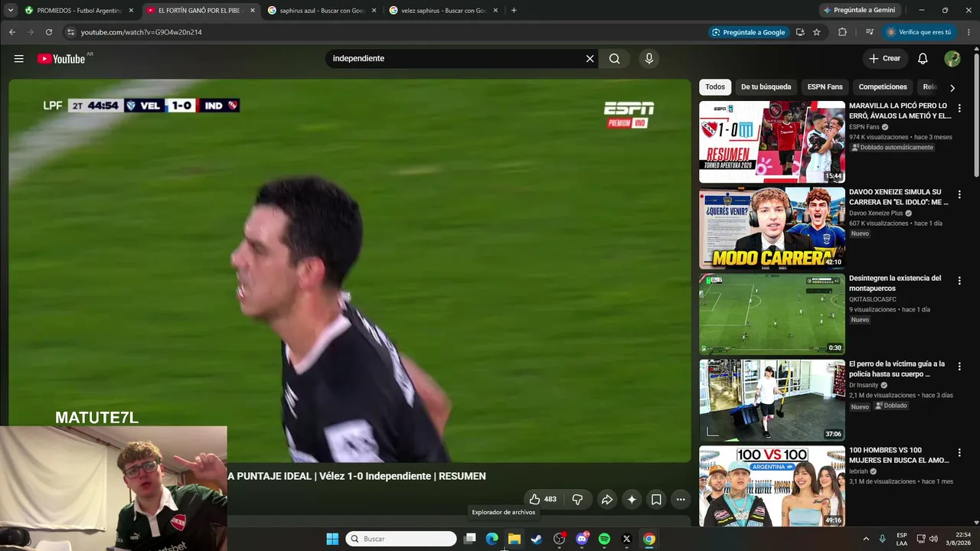Image resolution: width=980 pixels, height=551 pixels.
Task: Open options for MARAVILLA LA PICÓ video
Action: (959, 109)
